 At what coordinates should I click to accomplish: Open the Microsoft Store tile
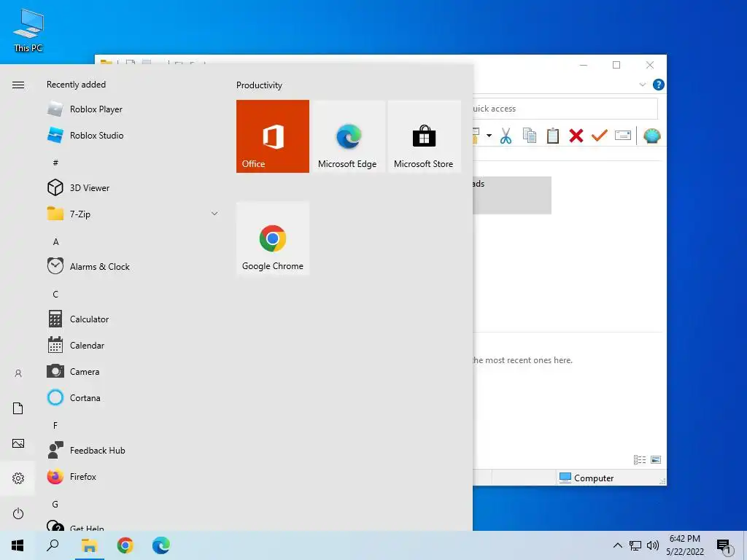(424, 136)
